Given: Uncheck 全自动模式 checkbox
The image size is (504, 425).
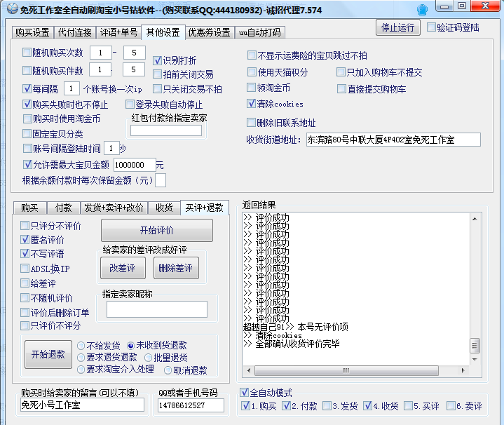Looking at the screenshot, I should point(244,392).
